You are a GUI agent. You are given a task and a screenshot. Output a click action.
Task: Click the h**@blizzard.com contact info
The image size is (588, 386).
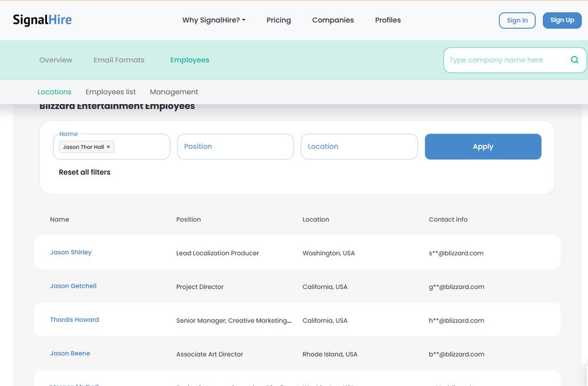pos(456,321)
